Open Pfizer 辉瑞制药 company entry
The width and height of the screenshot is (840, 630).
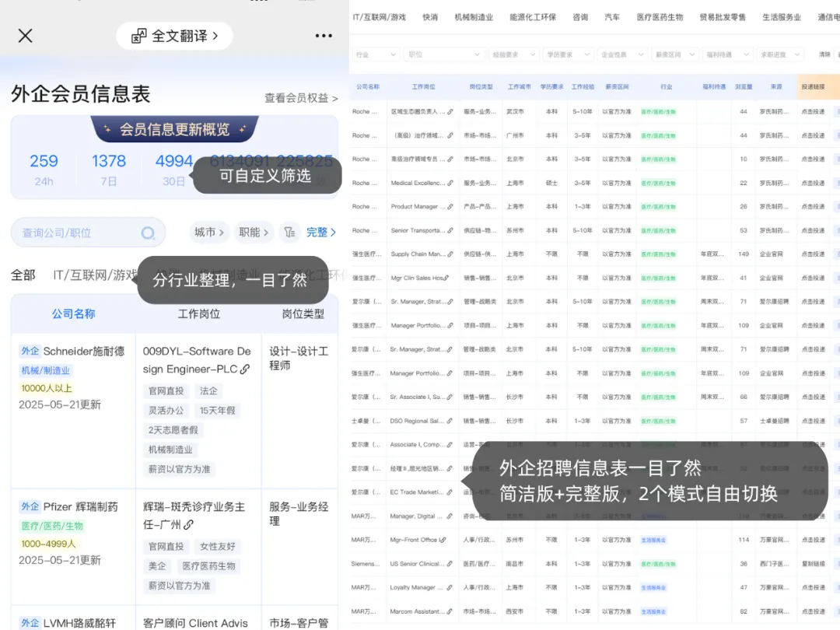pos(80,507)
